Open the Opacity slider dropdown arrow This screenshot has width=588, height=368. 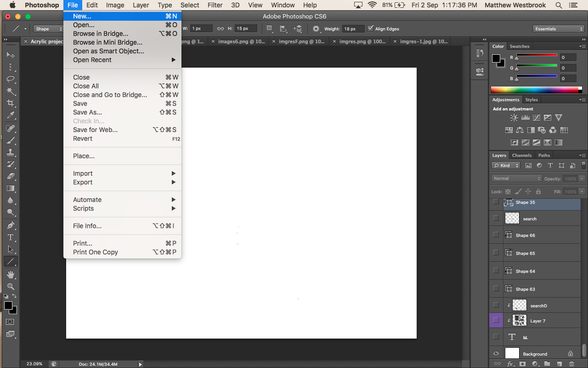[582, 178]
